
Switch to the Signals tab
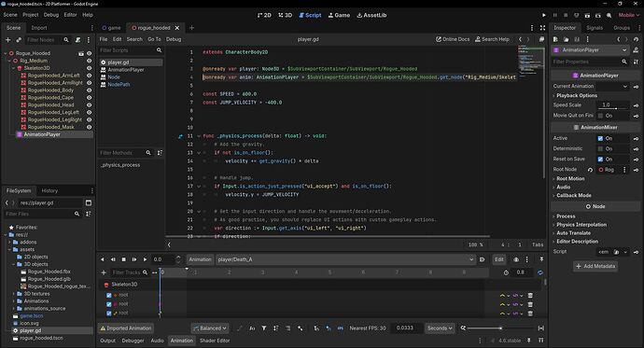click(x=595, y=28)
